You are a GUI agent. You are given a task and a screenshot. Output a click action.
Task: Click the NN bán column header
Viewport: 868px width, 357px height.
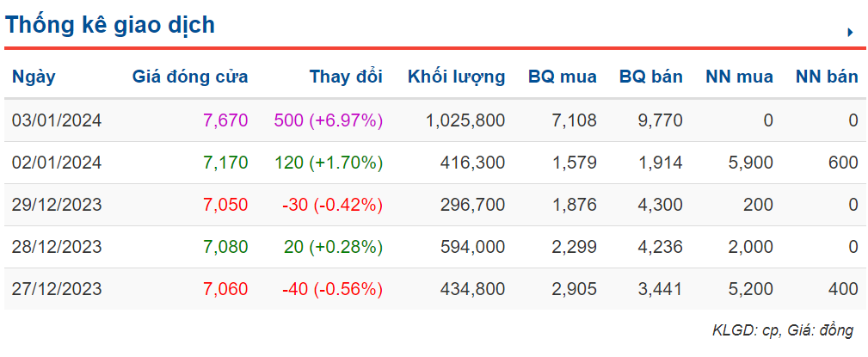tap(827, 77)
